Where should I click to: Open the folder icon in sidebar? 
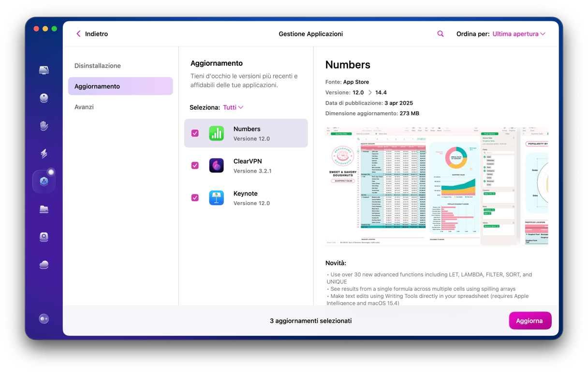[x=44, y=209]
